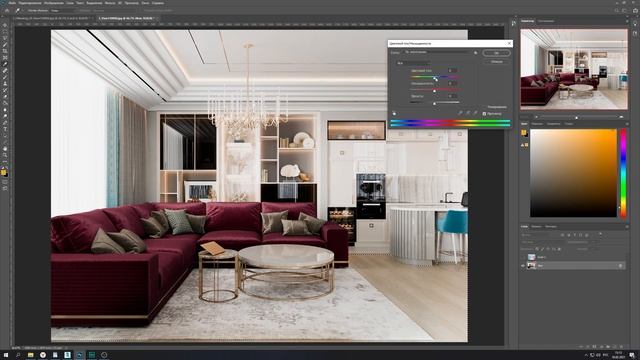640x360 pixels.
Task: Click the workspace switcher icon at top right
Action: tap(625, 11)
